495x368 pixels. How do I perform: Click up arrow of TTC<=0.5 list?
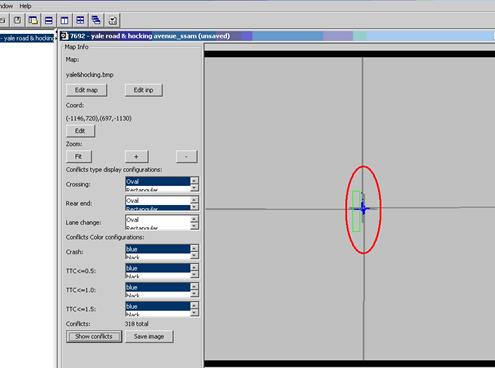pos(194,267)
